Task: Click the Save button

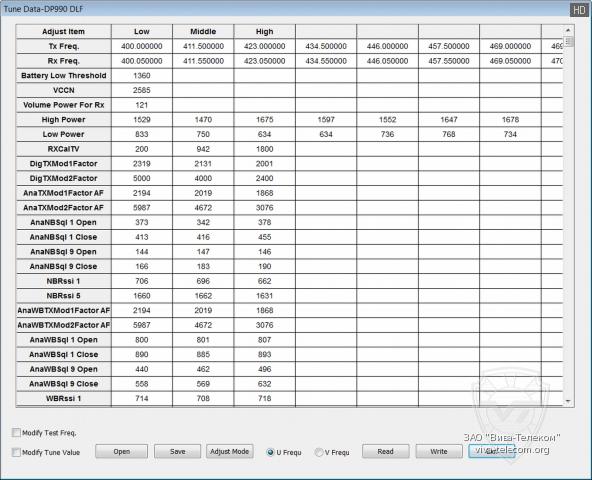Action: click(177, 451)
